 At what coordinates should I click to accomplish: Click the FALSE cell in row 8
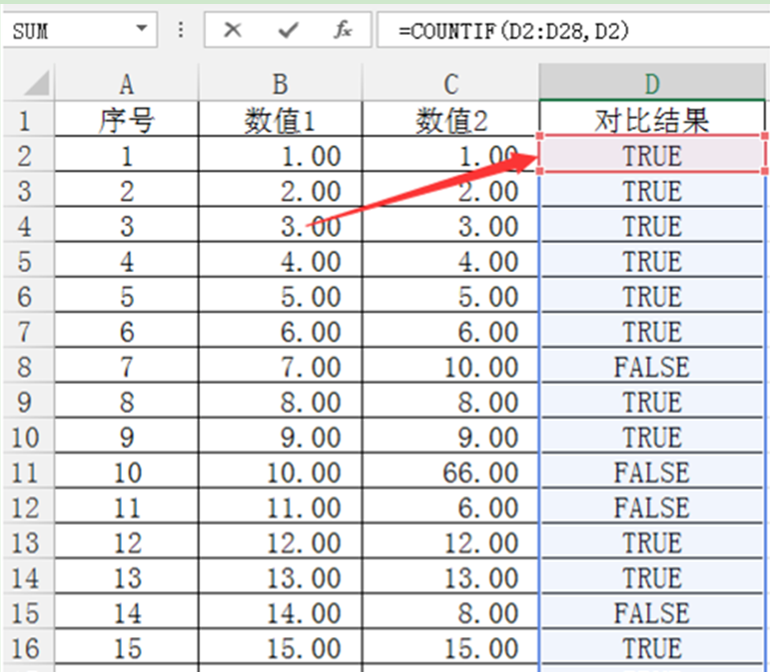pyautogui.click(x=652, y=367)
